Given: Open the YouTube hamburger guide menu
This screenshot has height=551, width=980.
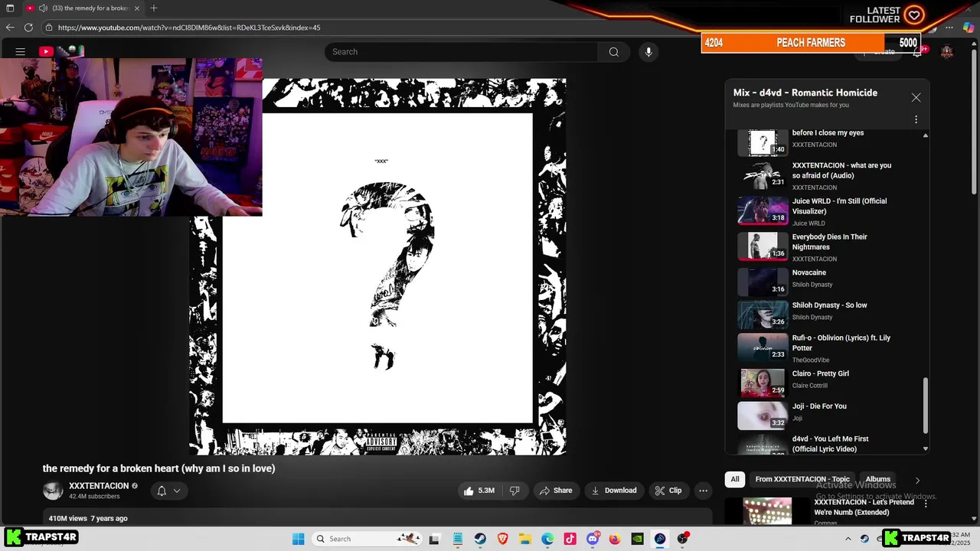Looking at the screenshot, I should pyautogui.click(x=21, y=52).
